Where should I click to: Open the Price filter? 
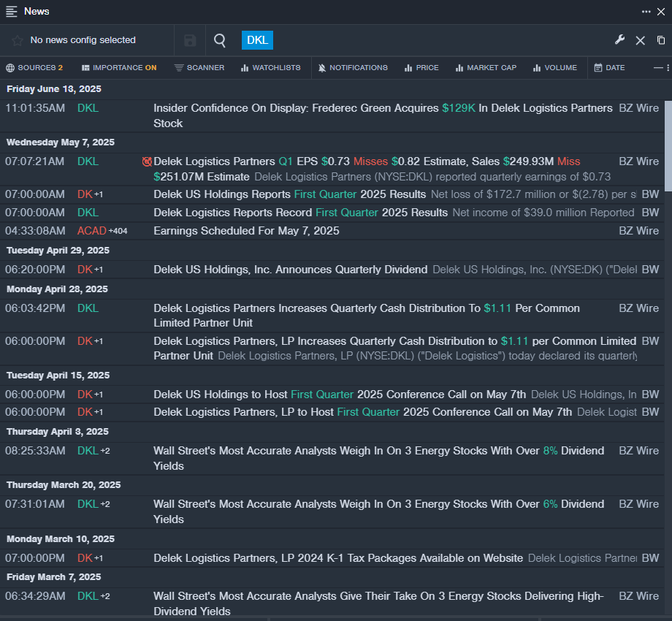click(x=421, y=68)
